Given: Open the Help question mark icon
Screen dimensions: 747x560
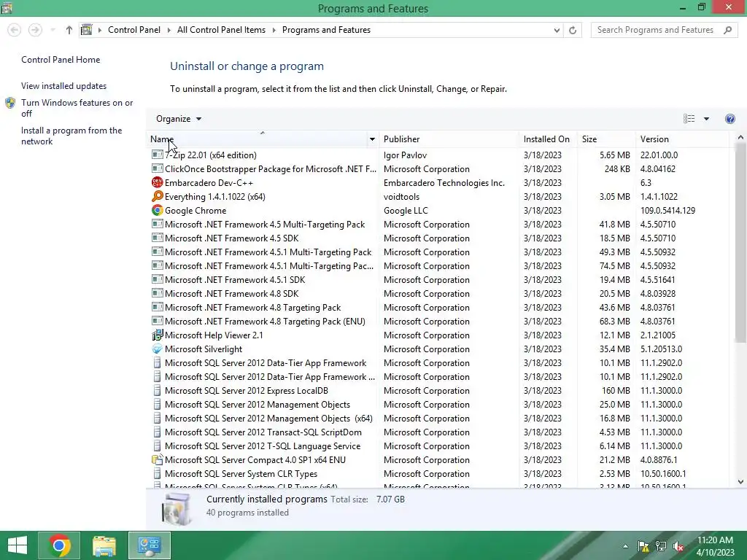Looking at the screenshot, I should coord(729,119).
